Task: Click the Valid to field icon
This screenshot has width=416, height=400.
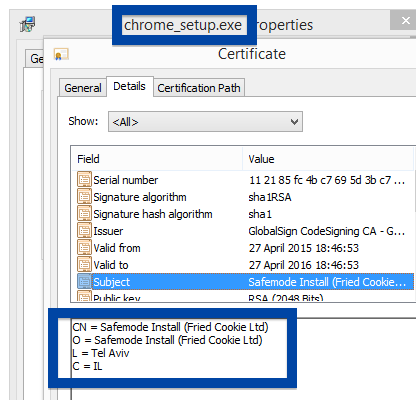Action: point(84,265)
